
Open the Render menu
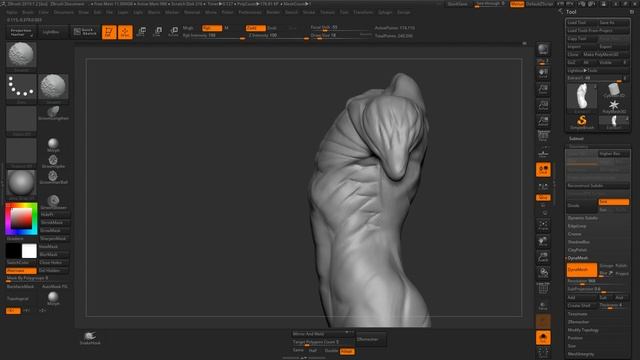273,13
